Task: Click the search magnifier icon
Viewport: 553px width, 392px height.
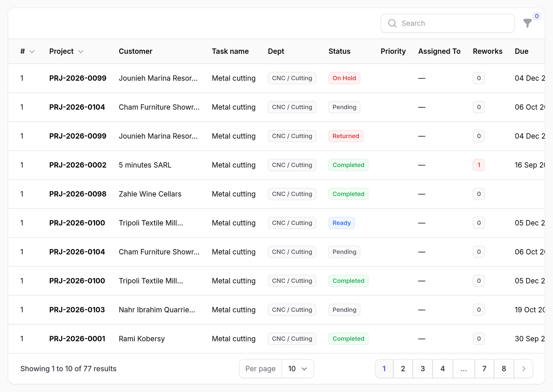Action: click(x=392, y=23)
